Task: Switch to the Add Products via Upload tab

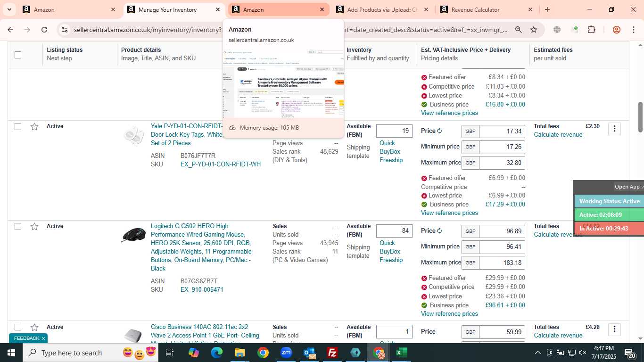Action: point(382,9)
